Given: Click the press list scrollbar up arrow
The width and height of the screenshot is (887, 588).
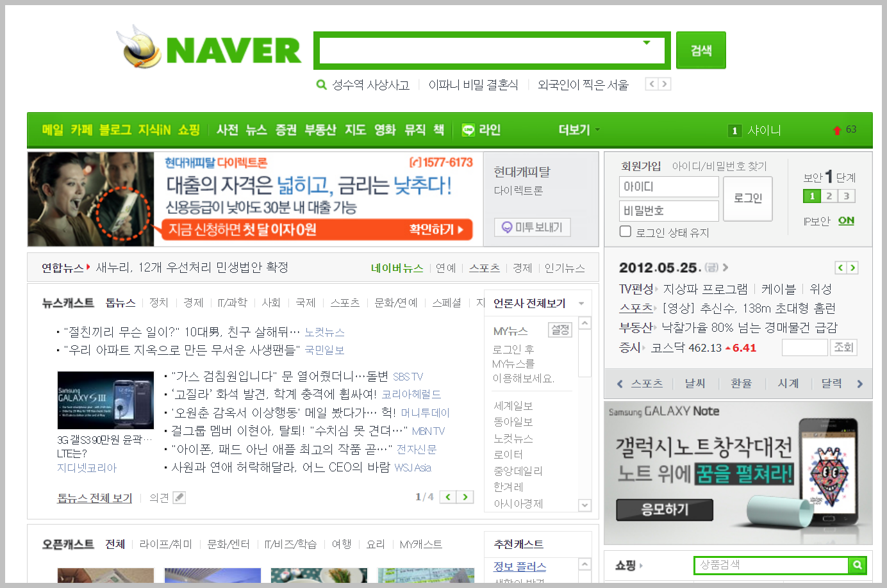Looking at the screenshot, I should coord(584,323).
